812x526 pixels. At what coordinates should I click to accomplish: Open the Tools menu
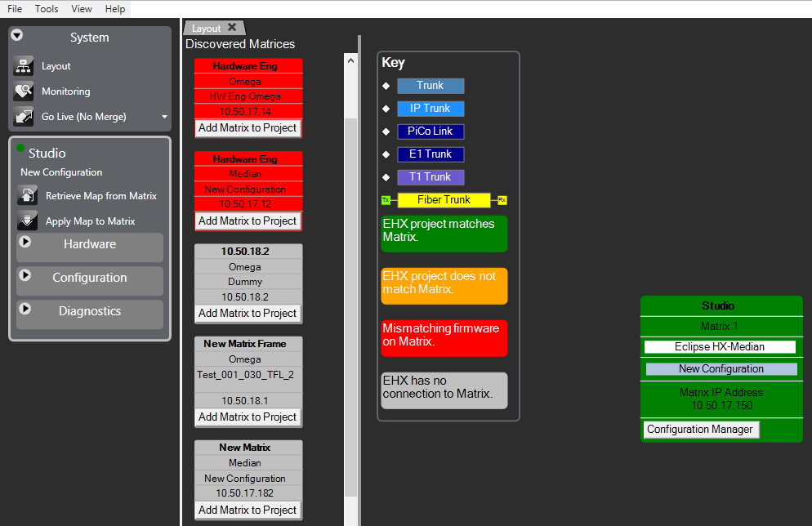[47, 8]
